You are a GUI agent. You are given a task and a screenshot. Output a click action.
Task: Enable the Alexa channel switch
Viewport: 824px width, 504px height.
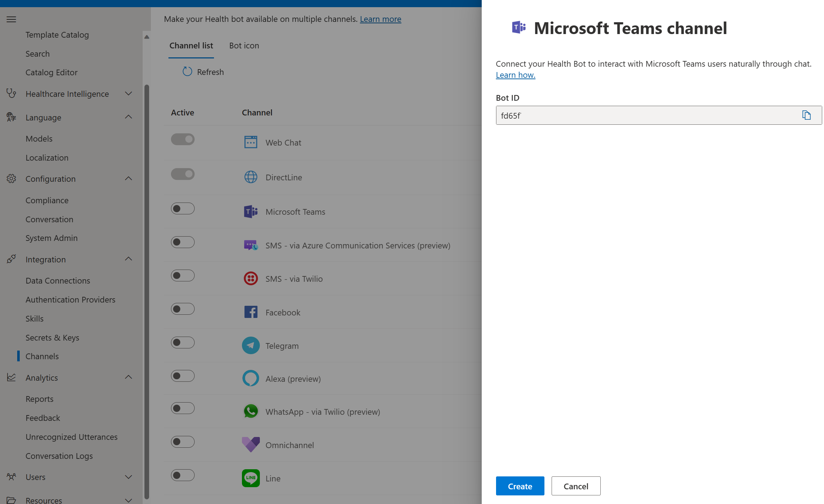point(183,376)
